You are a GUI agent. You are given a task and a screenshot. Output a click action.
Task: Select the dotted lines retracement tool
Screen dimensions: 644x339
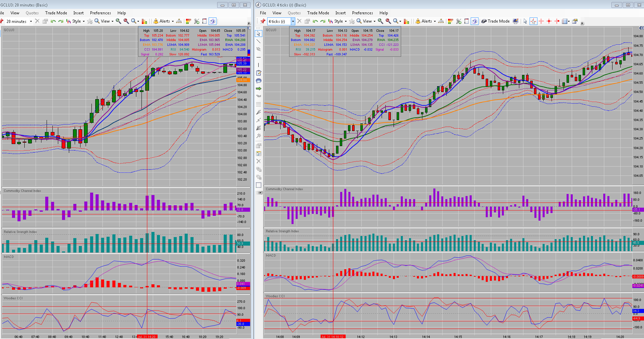259,104
